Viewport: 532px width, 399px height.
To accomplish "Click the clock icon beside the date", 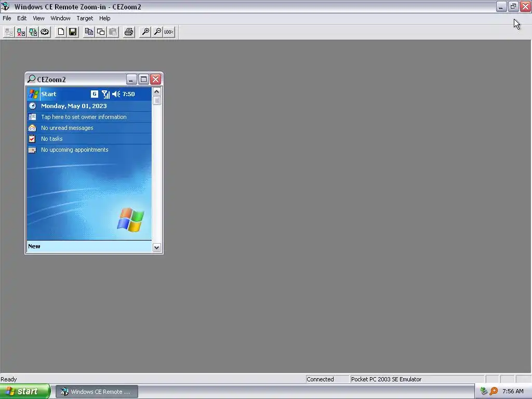I will coord(32,106).
